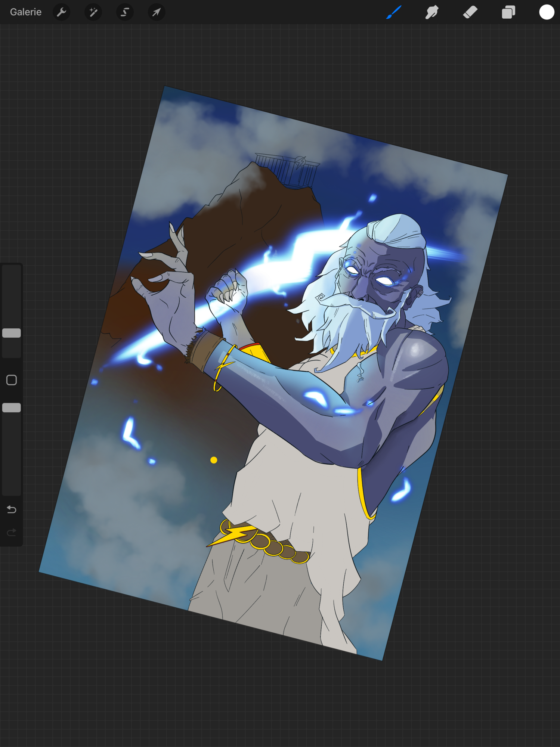Screen dimensions: 560x747
Task: Select the Brush tool
Action: [x=394, y=12]
